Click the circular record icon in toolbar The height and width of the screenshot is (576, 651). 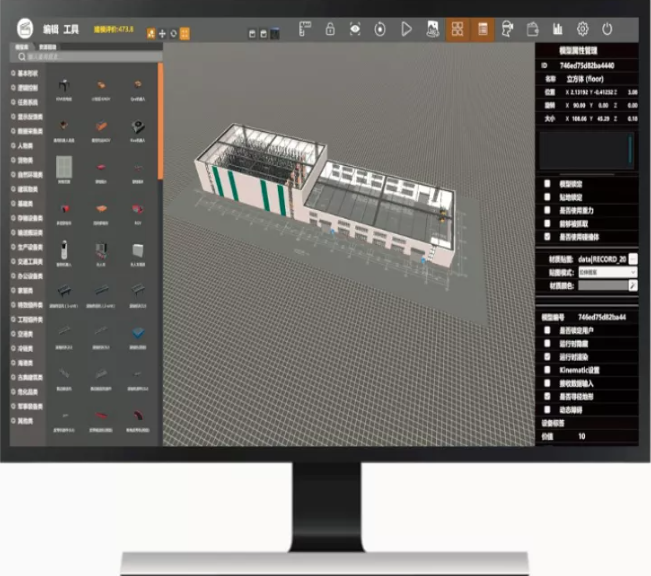380,30
